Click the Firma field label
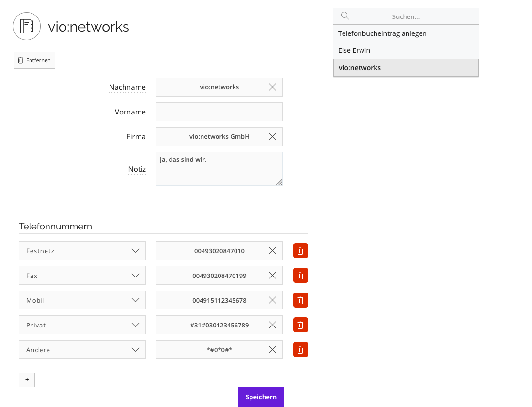Viewport: 532px width, 407px height. 136,137
